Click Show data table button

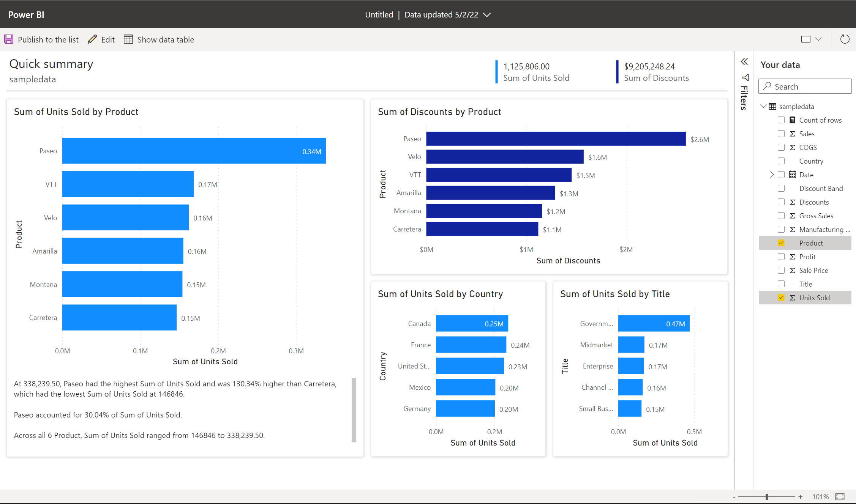[x=158, y=39]
